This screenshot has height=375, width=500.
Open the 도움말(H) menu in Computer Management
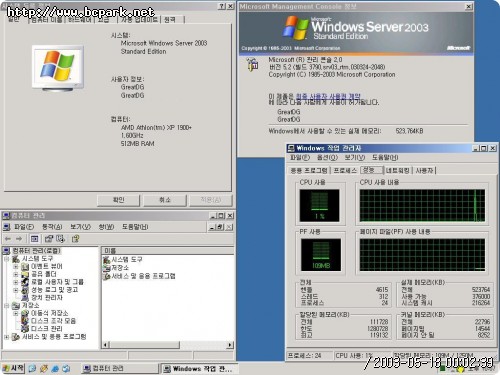pyautogui.click(x=135, y=227)
